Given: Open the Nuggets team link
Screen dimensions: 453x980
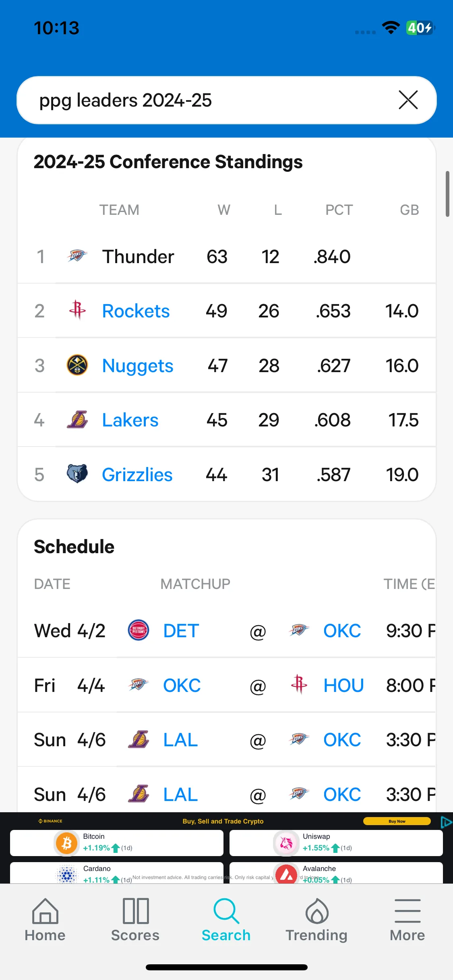Looking at the screenshot, I should click(138, 366).
